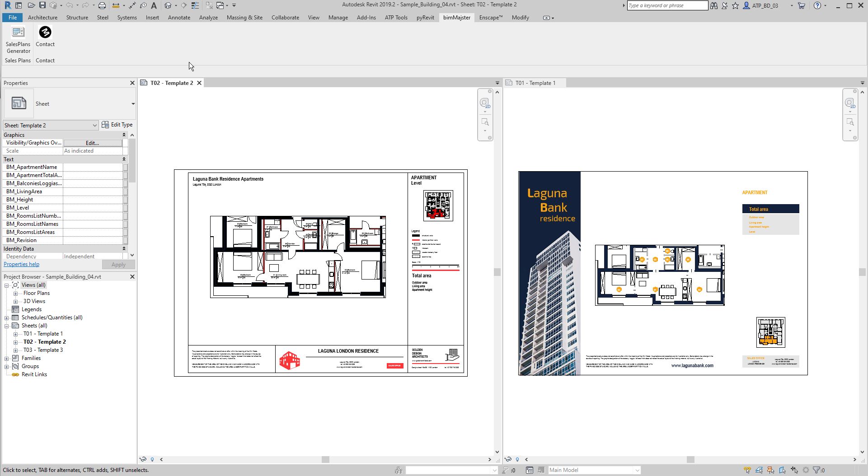This screenshot has width=868, height=476.
Task: Toggle Select Pinned Elements in status bar
Action: [x=771, y=470]
